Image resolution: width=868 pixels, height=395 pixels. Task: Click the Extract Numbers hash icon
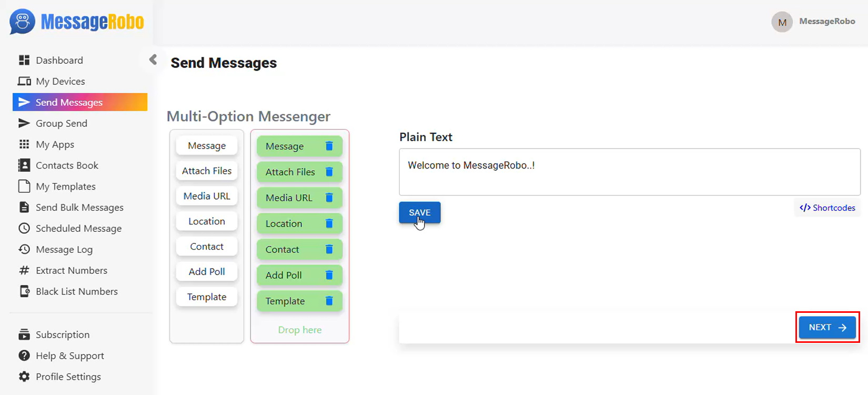click(24, 270)
